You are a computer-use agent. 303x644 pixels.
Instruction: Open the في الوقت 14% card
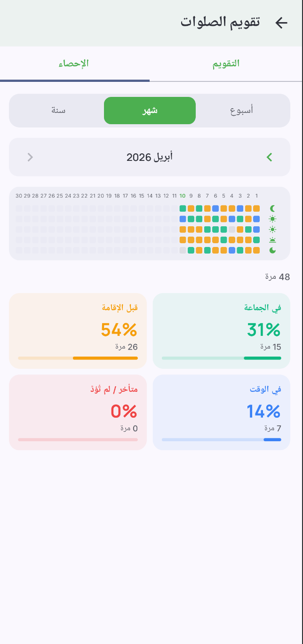[222, 412]
